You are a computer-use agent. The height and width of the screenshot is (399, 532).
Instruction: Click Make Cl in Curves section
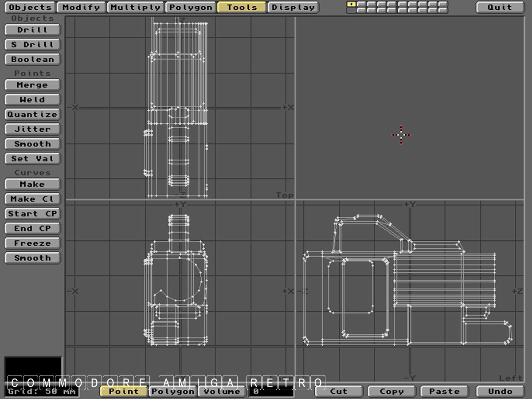point(32,199)
